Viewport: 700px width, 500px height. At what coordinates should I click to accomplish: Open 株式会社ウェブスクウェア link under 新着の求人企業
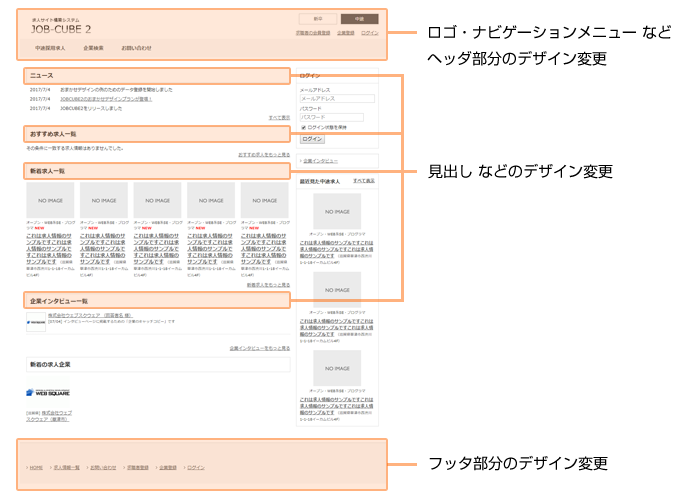[x=49, y=416]
